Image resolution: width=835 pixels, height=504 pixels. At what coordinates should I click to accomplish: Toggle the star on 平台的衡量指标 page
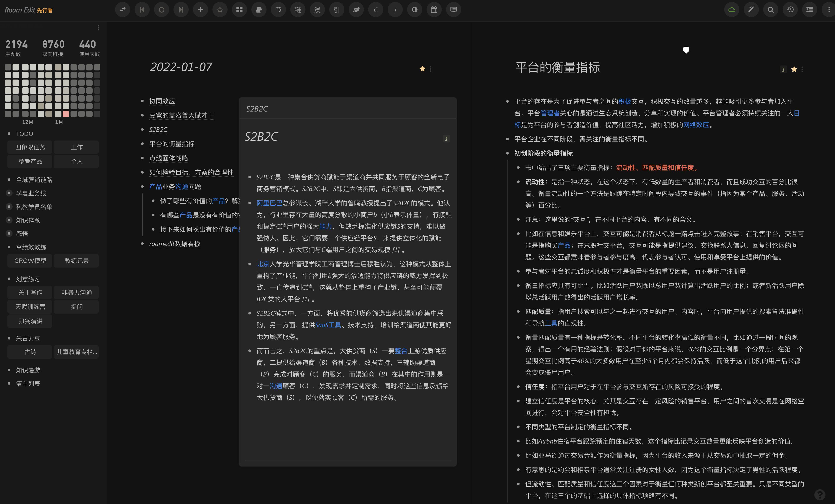(x=794, y=69)
